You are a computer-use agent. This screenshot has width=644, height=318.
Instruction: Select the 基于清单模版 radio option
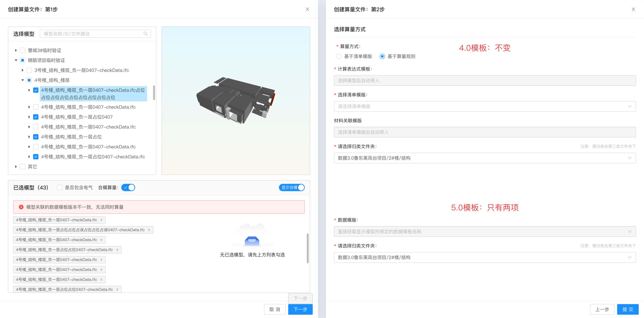coord(339,56)
